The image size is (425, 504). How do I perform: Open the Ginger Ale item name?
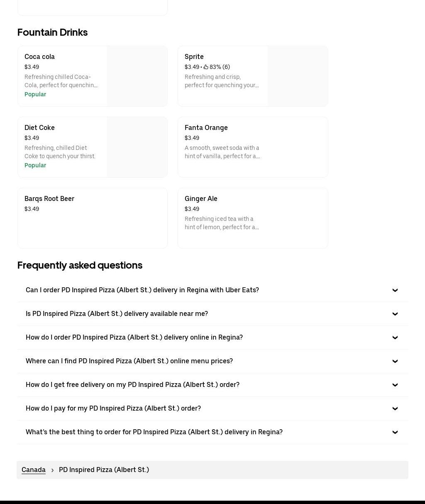click(201, 199)
